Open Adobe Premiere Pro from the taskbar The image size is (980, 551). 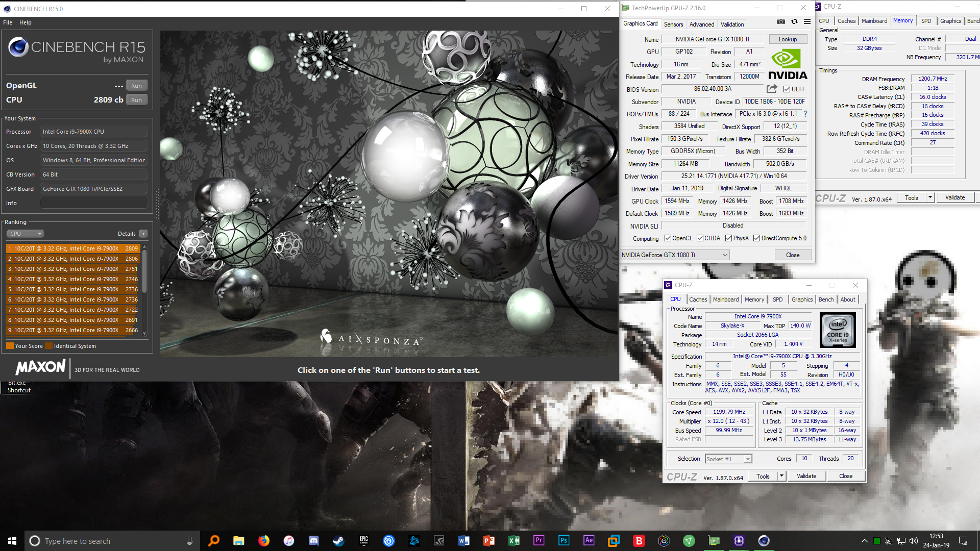(x=539, y=541)
